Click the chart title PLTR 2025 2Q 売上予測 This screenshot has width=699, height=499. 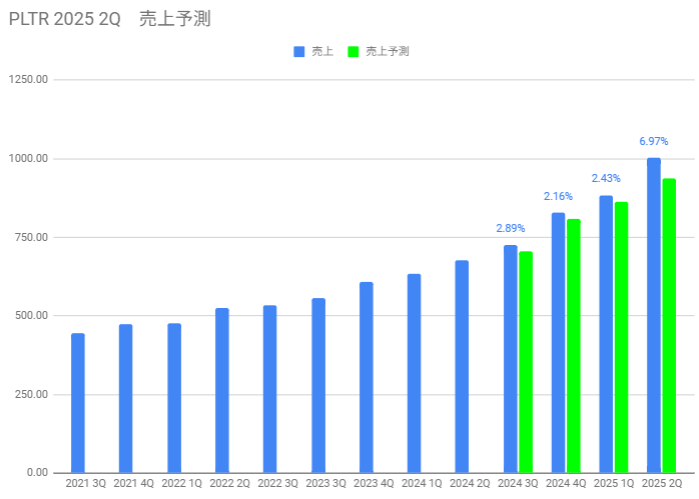110,19
